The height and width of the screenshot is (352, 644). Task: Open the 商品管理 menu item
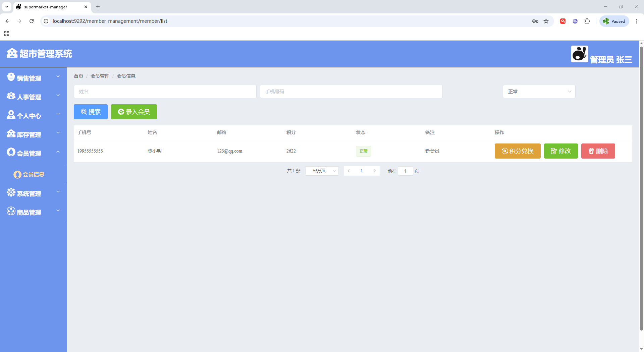33,212
